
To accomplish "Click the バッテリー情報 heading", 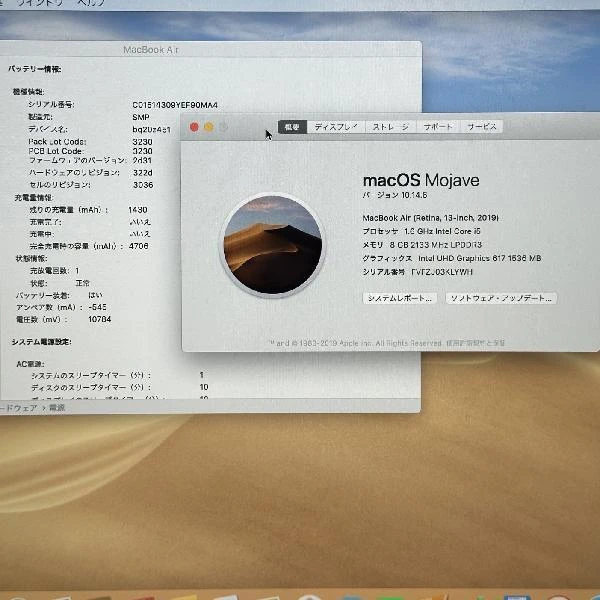I will pyautogui.click(x=35, y=69).
